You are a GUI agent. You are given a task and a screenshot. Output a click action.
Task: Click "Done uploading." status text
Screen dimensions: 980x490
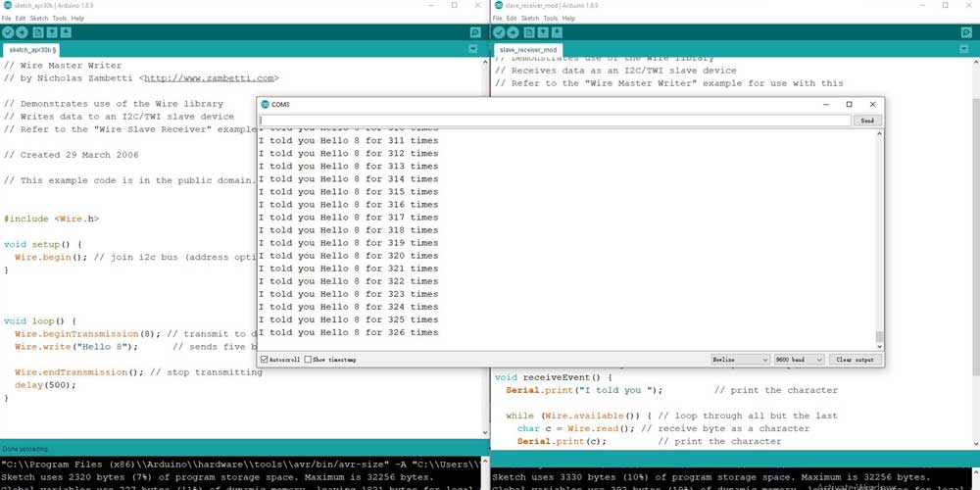point(25,449)
